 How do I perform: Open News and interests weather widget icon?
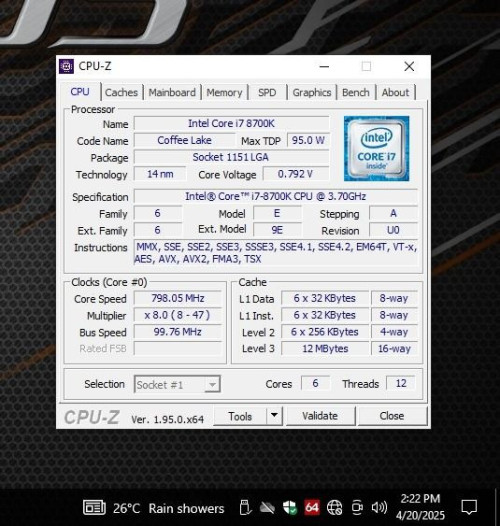tap(94, 507)
